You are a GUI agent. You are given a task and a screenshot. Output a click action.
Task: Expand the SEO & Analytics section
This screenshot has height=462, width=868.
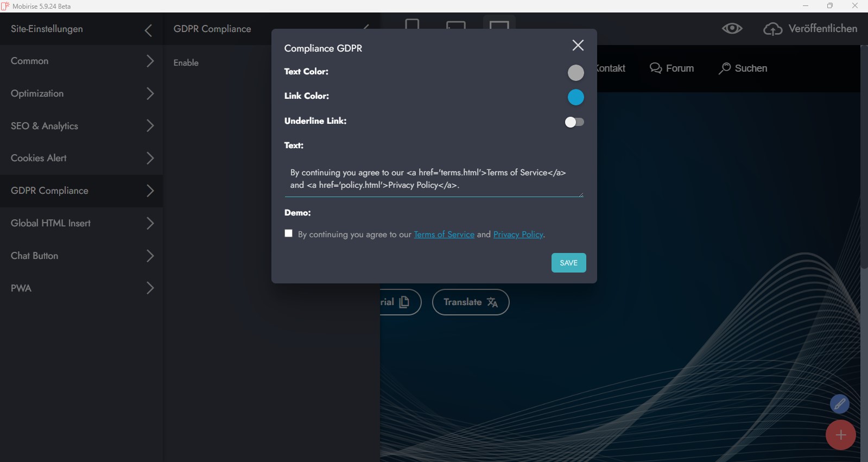[x=150, y=126]
